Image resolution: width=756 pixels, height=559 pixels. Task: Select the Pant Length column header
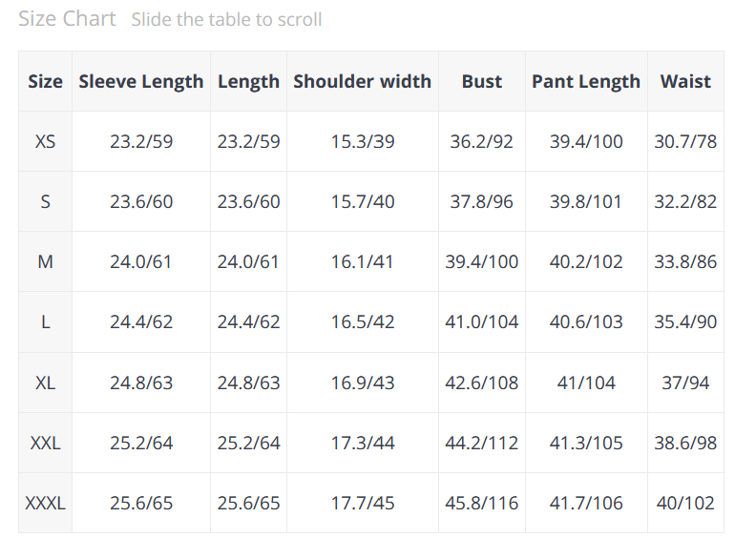585,81
